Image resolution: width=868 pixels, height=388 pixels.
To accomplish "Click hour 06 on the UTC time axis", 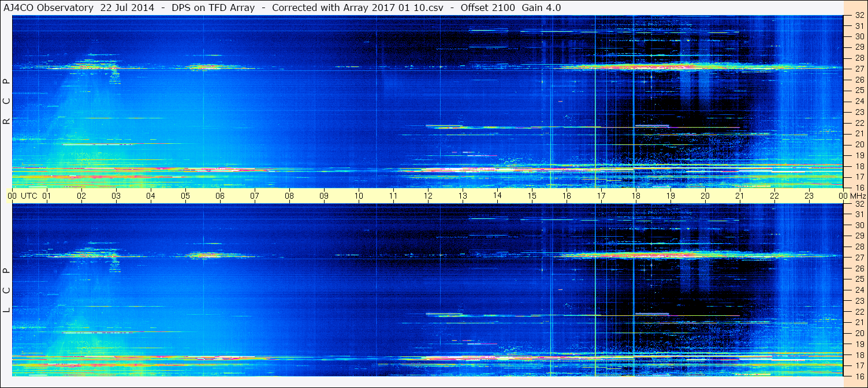I will pyautogui.click(x=220, y=196).
